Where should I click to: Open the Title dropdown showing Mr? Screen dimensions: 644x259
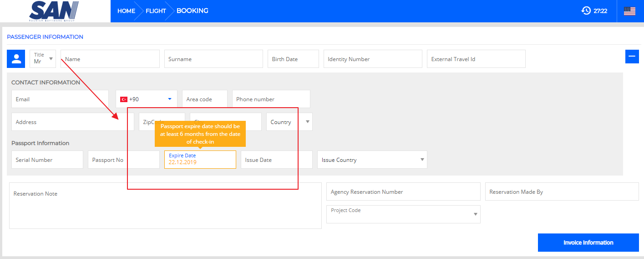click(x=43, y=59)
